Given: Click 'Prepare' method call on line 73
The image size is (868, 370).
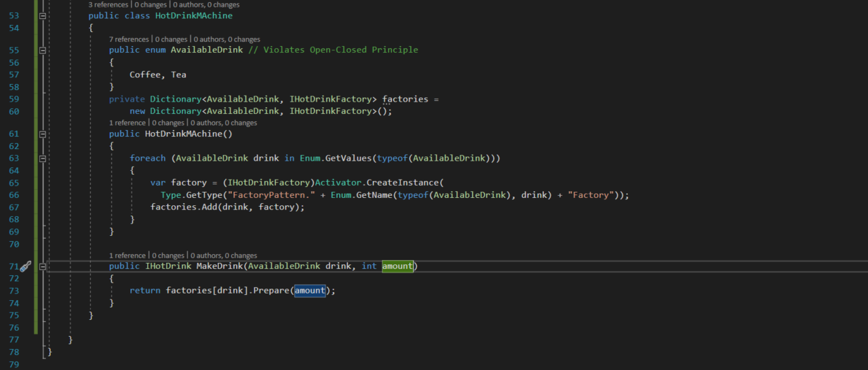Looking at the screenshot, I should point(271,291).
